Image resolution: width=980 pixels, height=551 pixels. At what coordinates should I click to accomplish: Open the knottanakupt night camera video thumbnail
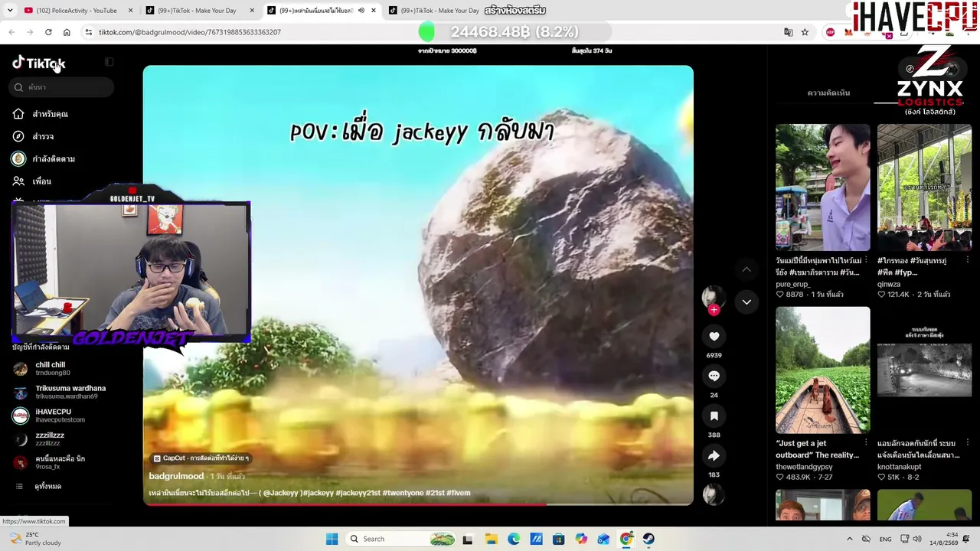click(x=924, y=370)
